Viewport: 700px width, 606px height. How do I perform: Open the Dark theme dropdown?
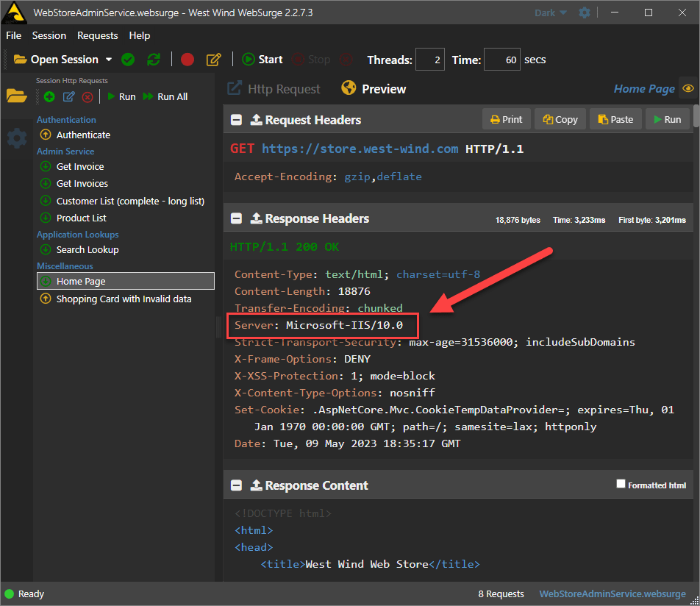549,12
